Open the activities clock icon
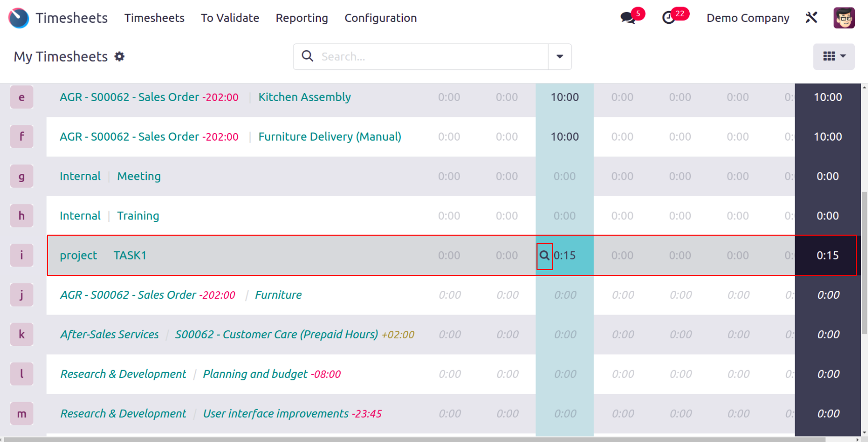Image resolution: width=868 pixels, height=442 pixels. (669, 18)
